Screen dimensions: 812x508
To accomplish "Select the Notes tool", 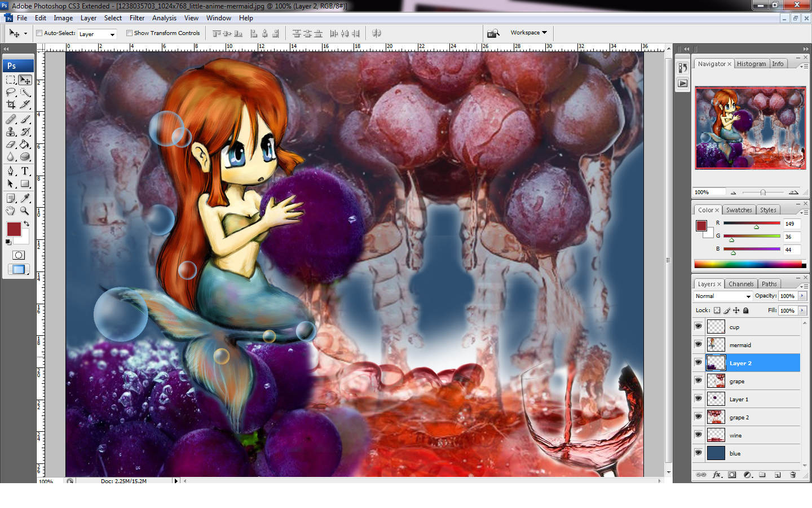I will (11, 198).
